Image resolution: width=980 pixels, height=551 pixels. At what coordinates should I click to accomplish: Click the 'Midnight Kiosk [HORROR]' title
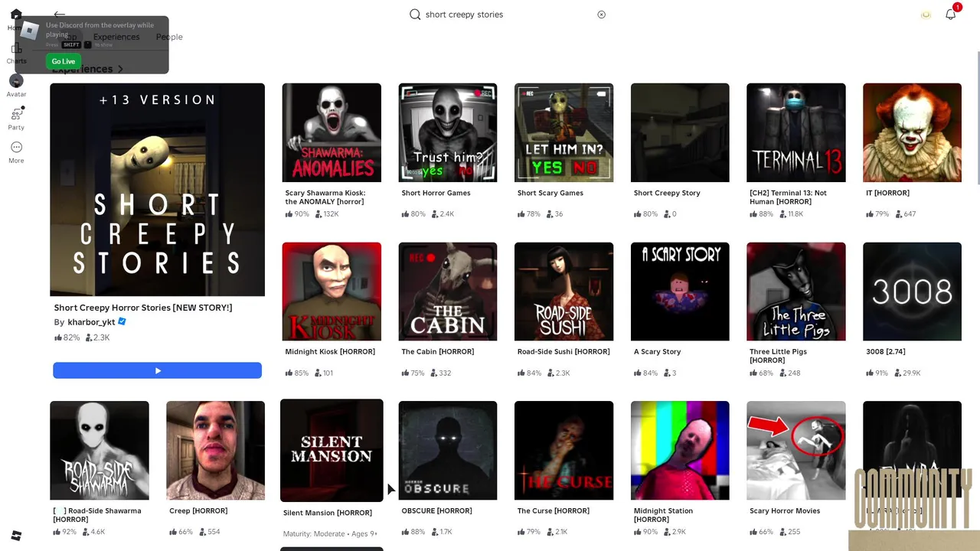[x=330, y=352]
